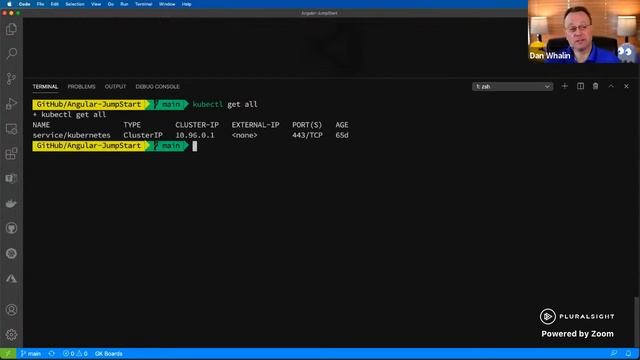
Task: Click the 10.96.0.1 cluster IP value
Action: click(195, 135)
